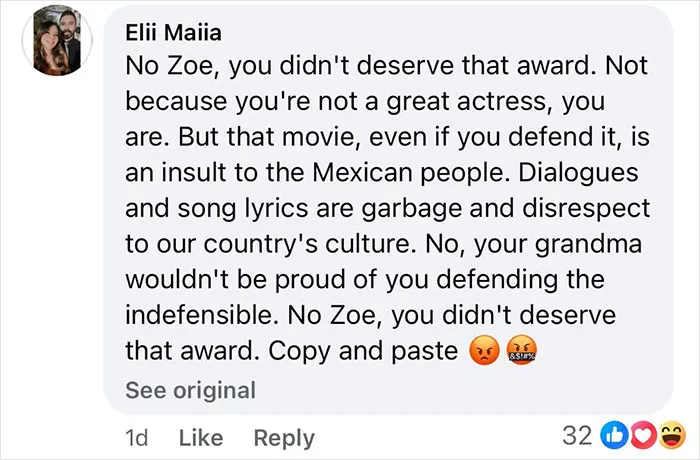The width and height of the screenshot is (700, 460).
Task: Click the cursing face emoji
Action: [x=522, y=350]
